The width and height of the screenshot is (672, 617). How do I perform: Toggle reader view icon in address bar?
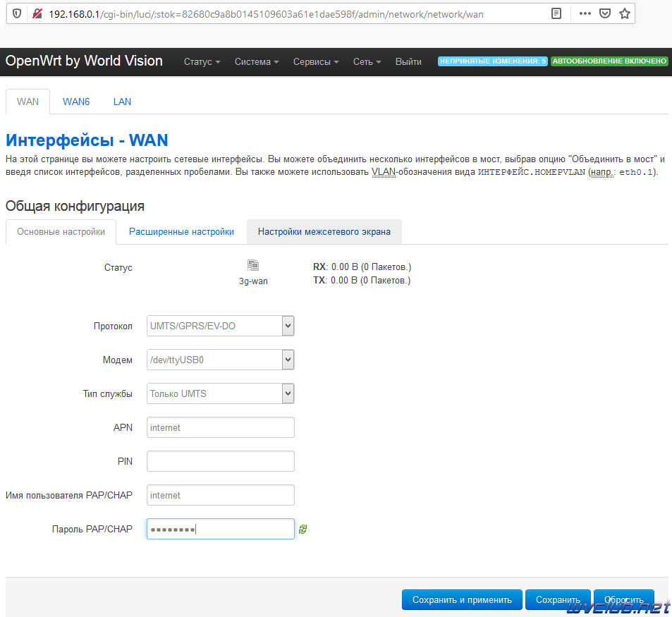click(556, 13)
